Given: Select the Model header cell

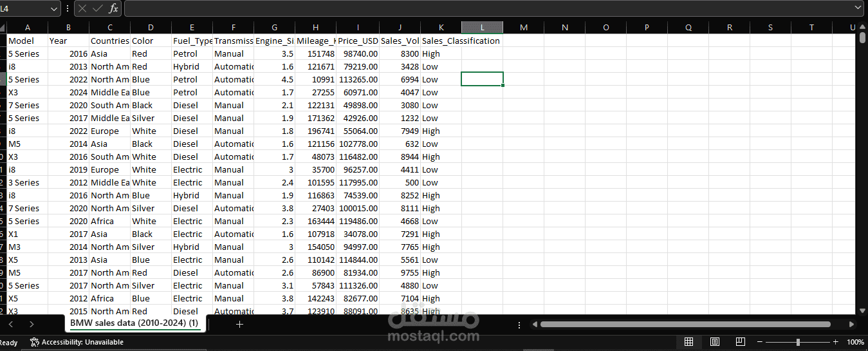Looking at the screenshot, I should (28, 41).
